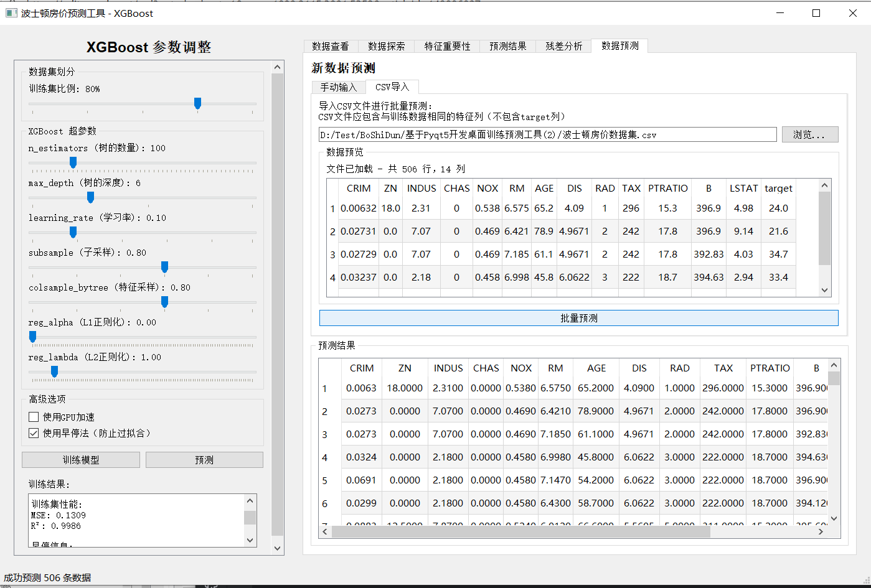This screenshot has height=588, width=871.
Task: Click the 训练结果 box's down arrow
Action: (250, 540)
